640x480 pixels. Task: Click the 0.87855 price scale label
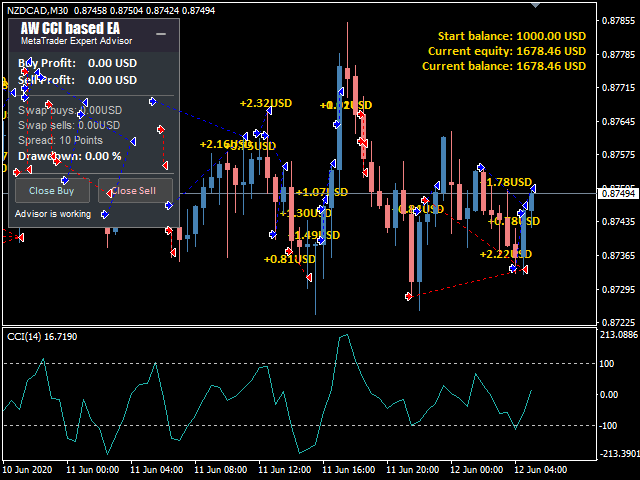coord(618,21)
